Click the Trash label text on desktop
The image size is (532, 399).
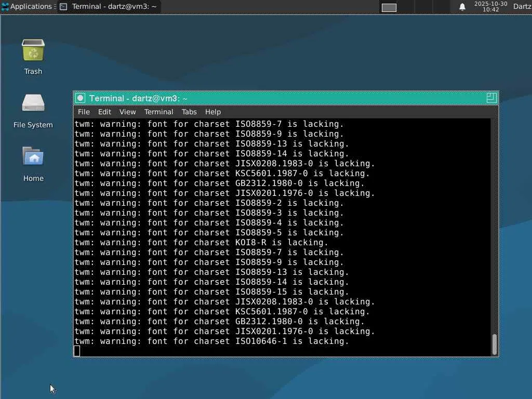pyautogui.click(x=33, y=72)
